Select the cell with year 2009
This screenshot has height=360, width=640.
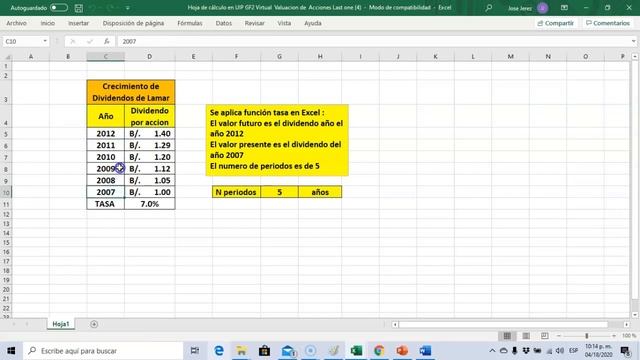tap(106, 169)
